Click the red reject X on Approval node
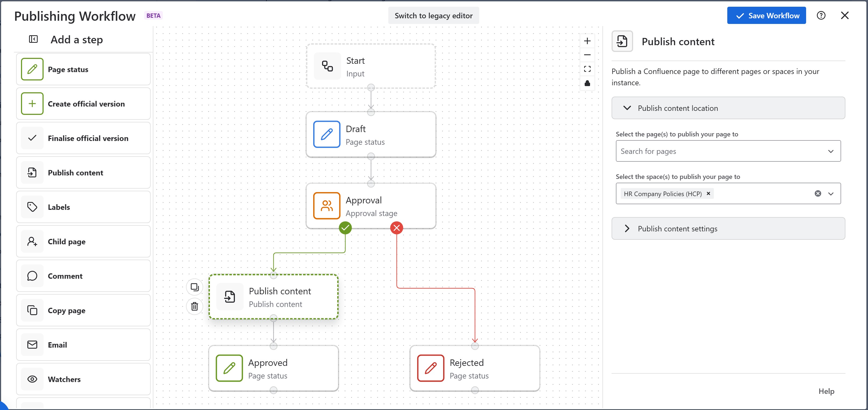The image size is (868, 410). (x=397, y=228)
